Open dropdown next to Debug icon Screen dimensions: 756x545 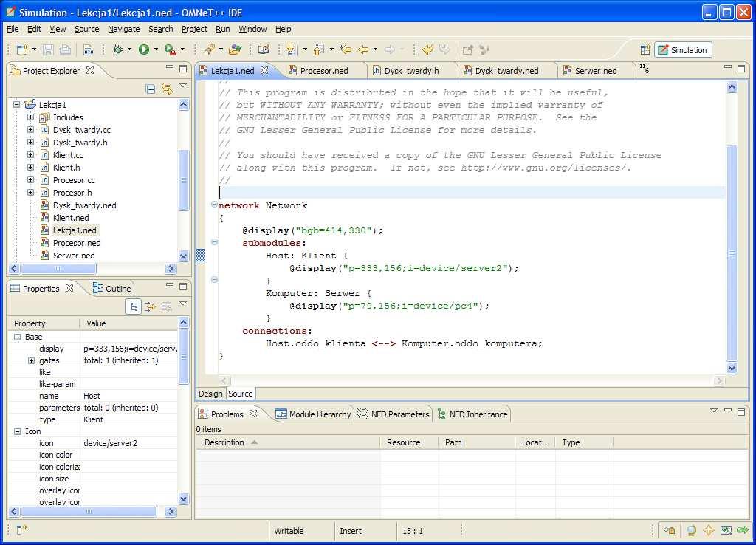(x=129, y=49)
